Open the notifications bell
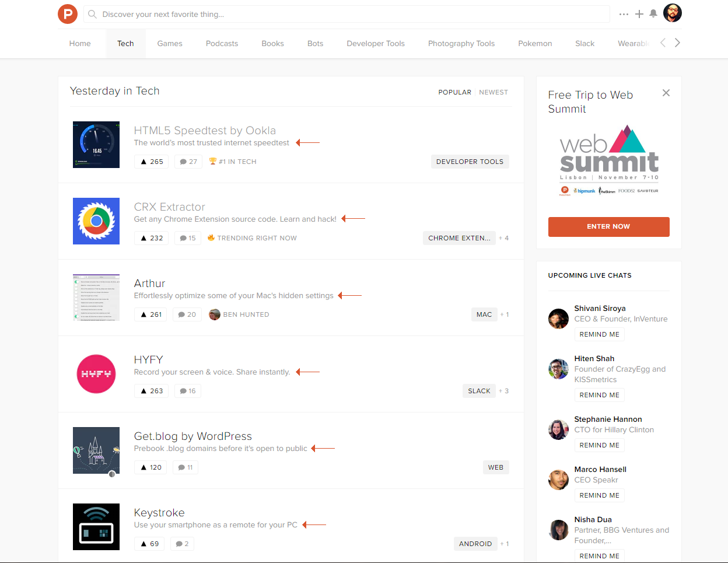The height and width of the screenshot is (563, 728). (653, 13)
